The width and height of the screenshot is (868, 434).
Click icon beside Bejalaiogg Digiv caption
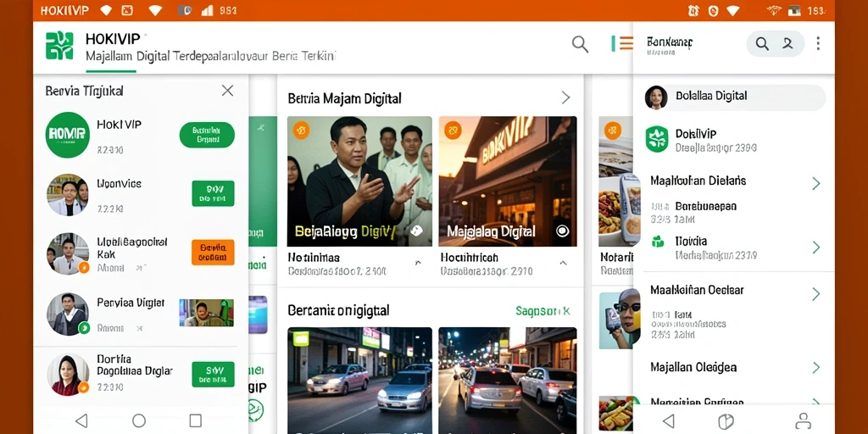(x=416, y=231)
